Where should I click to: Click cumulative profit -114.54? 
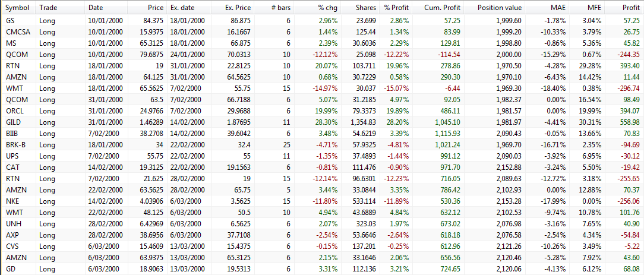(x=449, y=54)
